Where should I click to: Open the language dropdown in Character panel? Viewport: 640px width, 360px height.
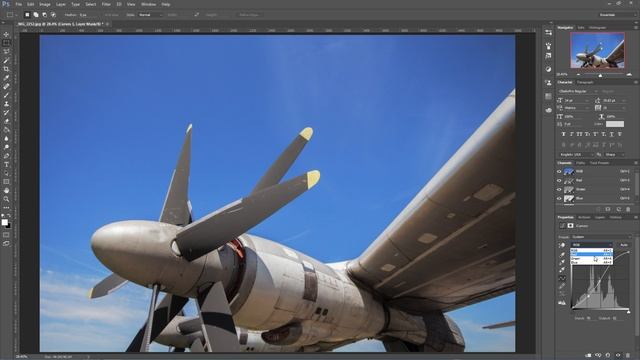576,155
